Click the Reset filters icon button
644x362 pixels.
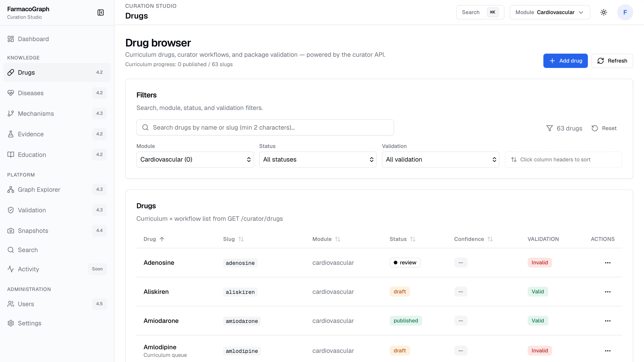click(x=604, y=128)
